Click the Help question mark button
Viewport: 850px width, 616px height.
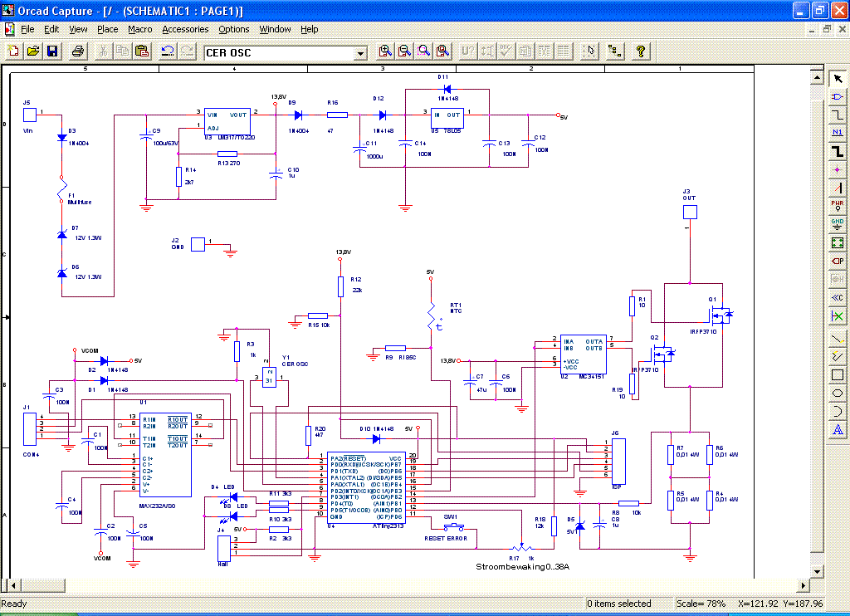pos(641,51)
